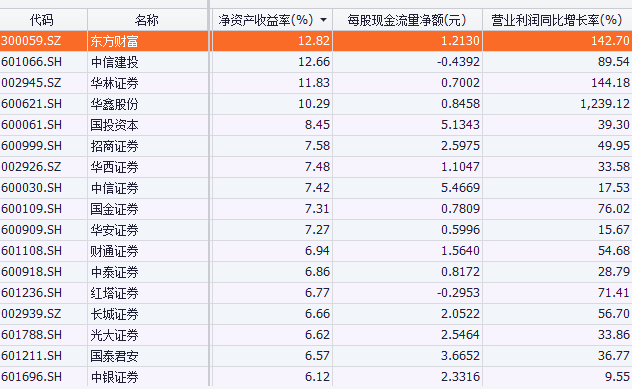Screen dimensions: 632x389
Task: Select stock code 002939.SZ
Action: pyautogui.click(x=31, y=313)
